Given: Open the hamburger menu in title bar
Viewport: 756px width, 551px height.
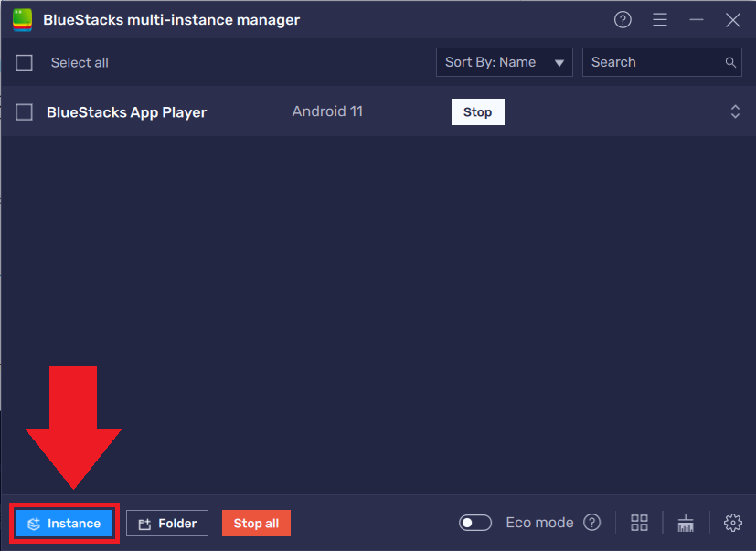Looking at the screenshot, I should click(660, 20).
